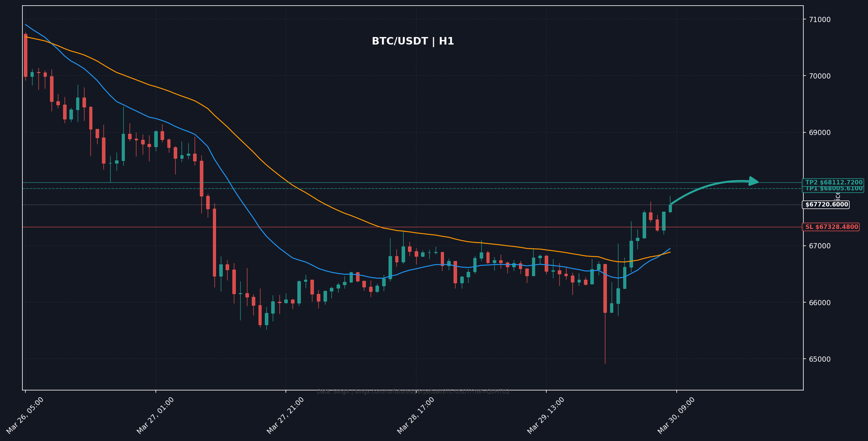Click the large red candle at chart's far left
The height and width of the screenshot is (441, 868).
(x=25, y=55)
